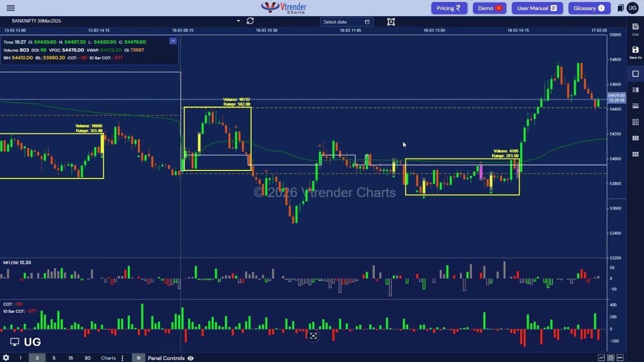The image size is (644, 362).
Task: Click the translate icon beside date field
Action: (x=391, y=22)
